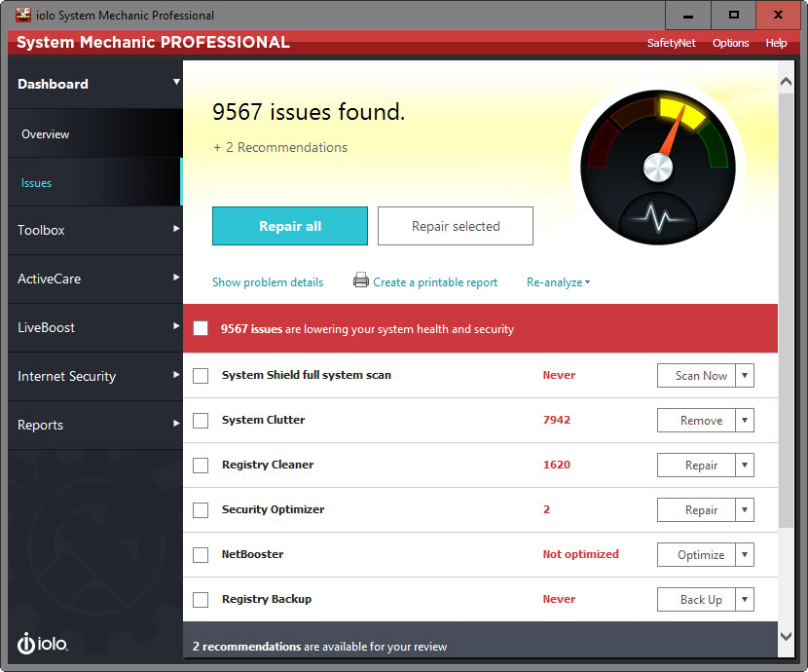Screen dimensions: 808x672
Task: Tick the Registry Backup checkbox
Action: point(201,600)
